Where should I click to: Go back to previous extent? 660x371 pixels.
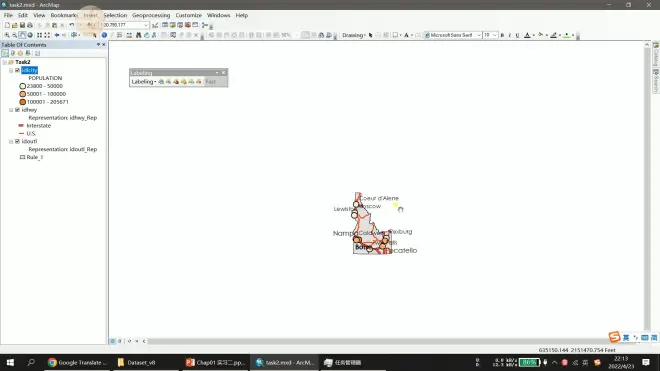[57, 35]
